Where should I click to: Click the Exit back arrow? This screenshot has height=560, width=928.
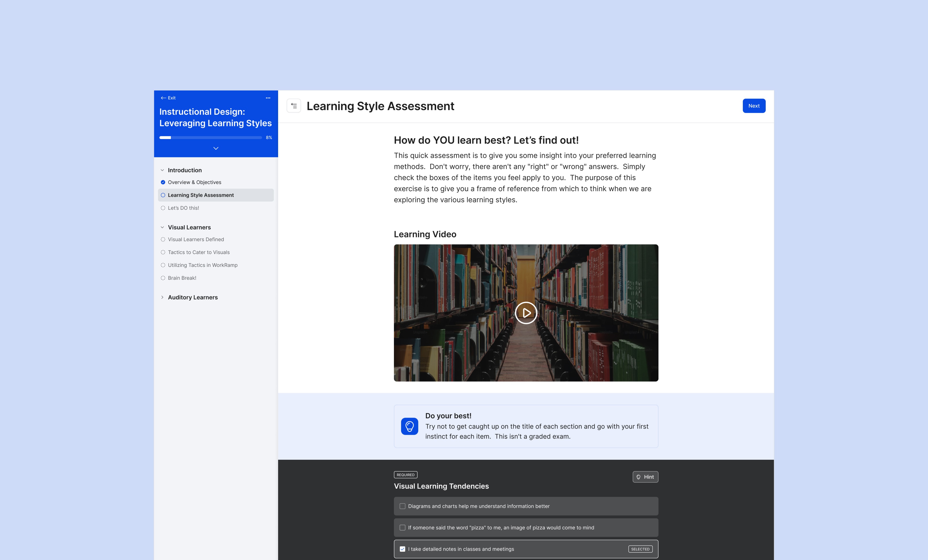163,98
